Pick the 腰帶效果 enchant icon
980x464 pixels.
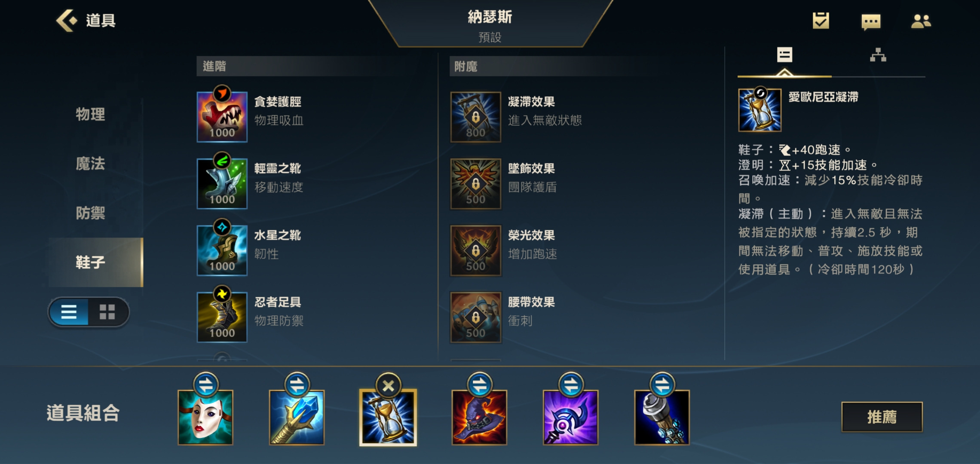[x=475, y=317]
